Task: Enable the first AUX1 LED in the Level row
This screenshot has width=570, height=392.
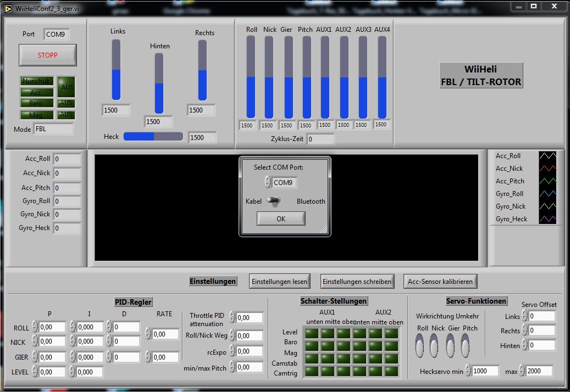Action: (312, 333)
